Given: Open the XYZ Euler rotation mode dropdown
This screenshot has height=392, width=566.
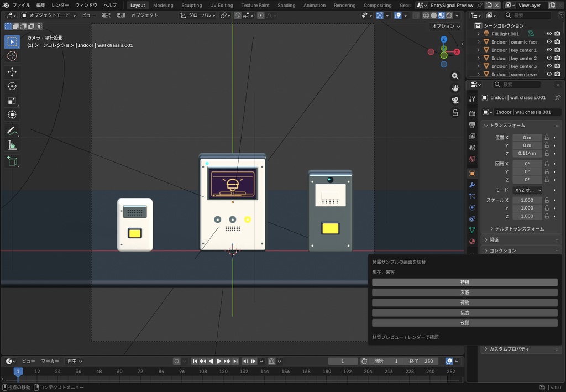Looking at the screenshot, I should [x=527, y=190].
